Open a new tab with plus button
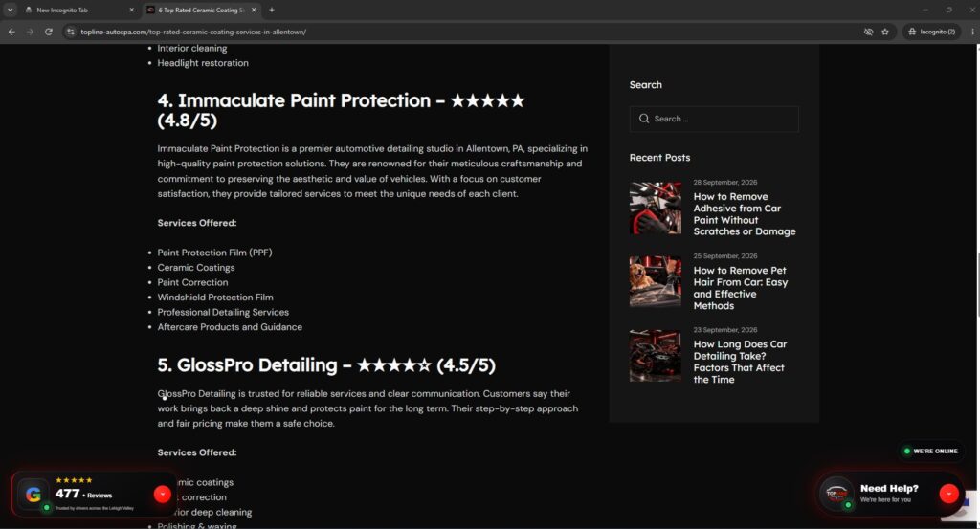Viewport: 980px width, 529px height. pos(271,10)
